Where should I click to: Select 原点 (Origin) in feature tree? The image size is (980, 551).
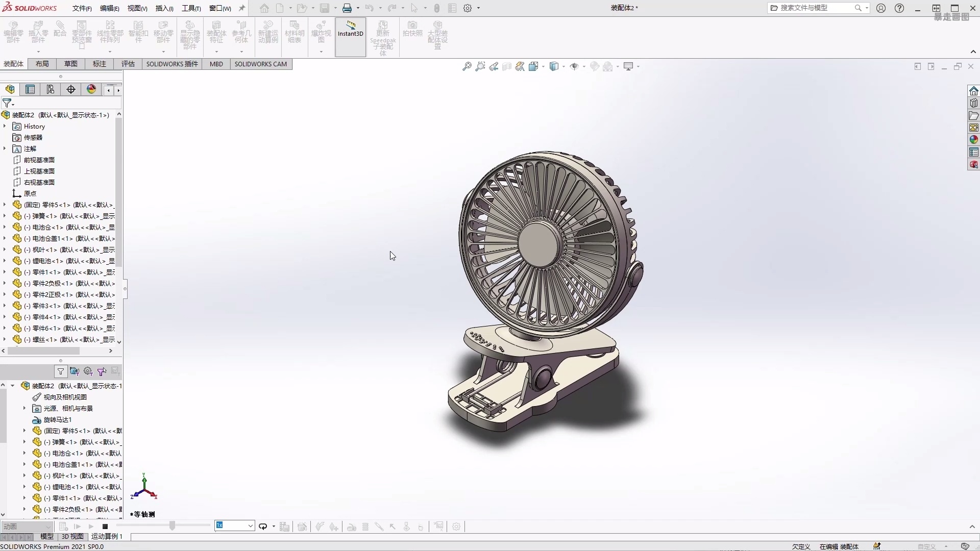point(30,193)
